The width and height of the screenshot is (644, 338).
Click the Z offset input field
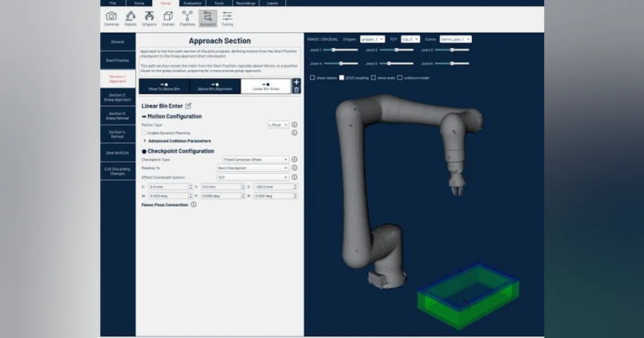coord(275,187)
